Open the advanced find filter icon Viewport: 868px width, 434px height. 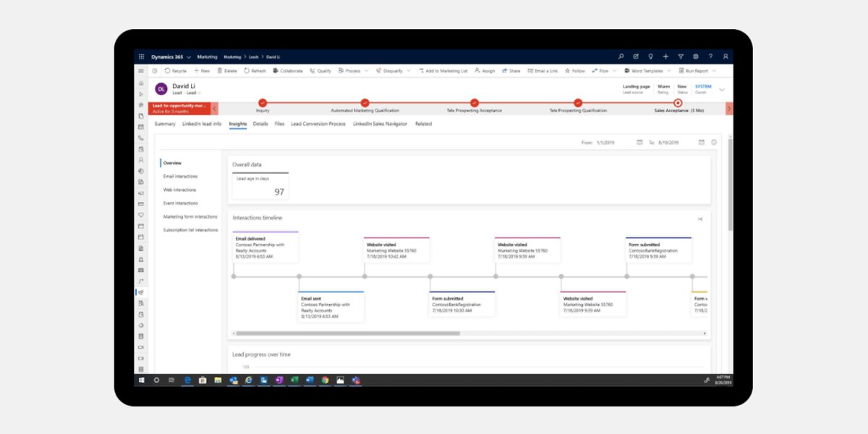click(x=681, y=56)
